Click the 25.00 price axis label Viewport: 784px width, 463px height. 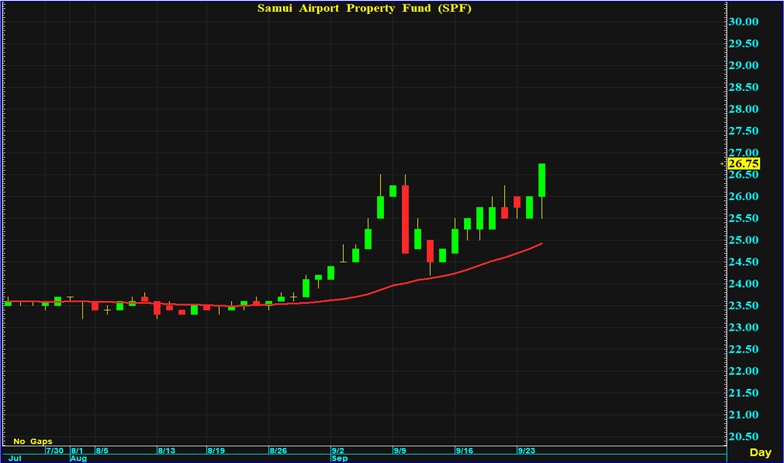click(744, 240)
